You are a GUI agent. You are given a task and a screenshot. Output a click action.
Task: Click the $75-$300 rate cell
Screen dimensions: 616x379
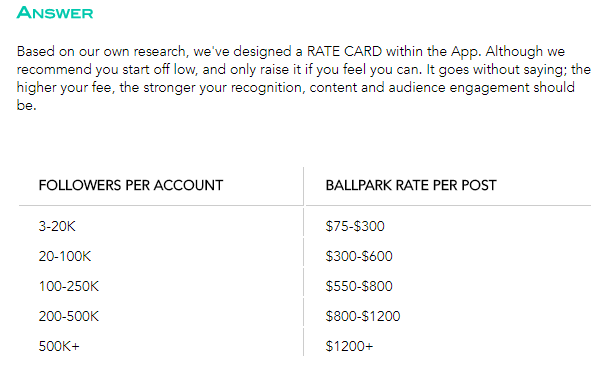pyautogui.click(x=355, y=226)
